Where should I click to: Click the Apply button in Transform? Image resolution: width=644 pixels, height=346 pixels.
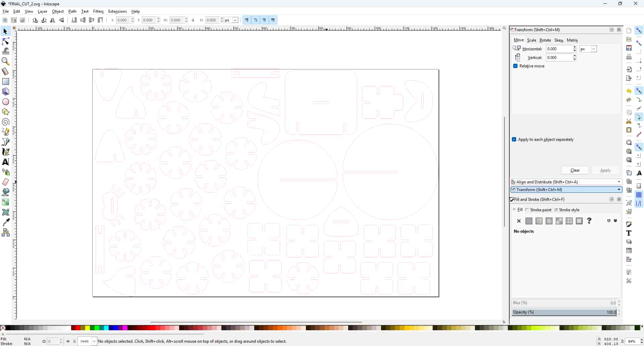(605, 170)
